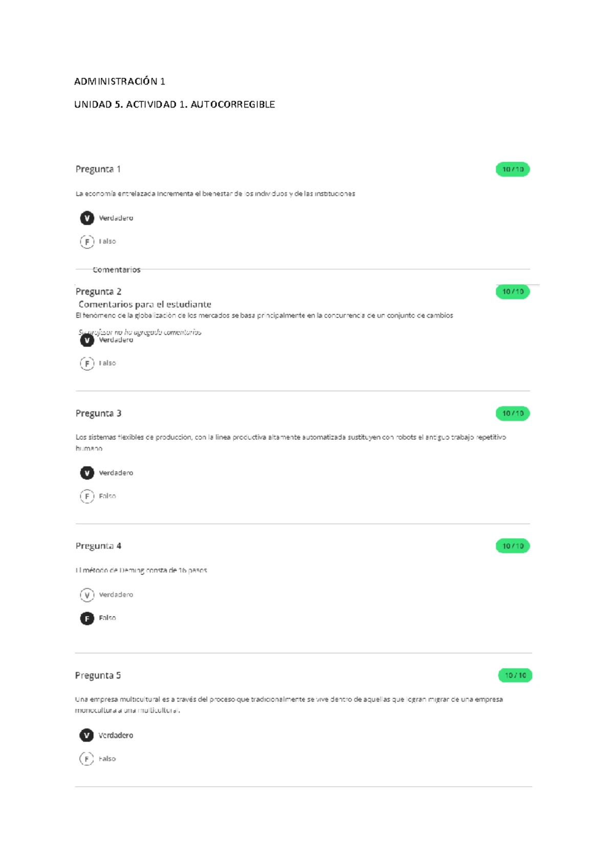Select Falso in Pregunta 5
614x868 pixels.
click(86, 759)
